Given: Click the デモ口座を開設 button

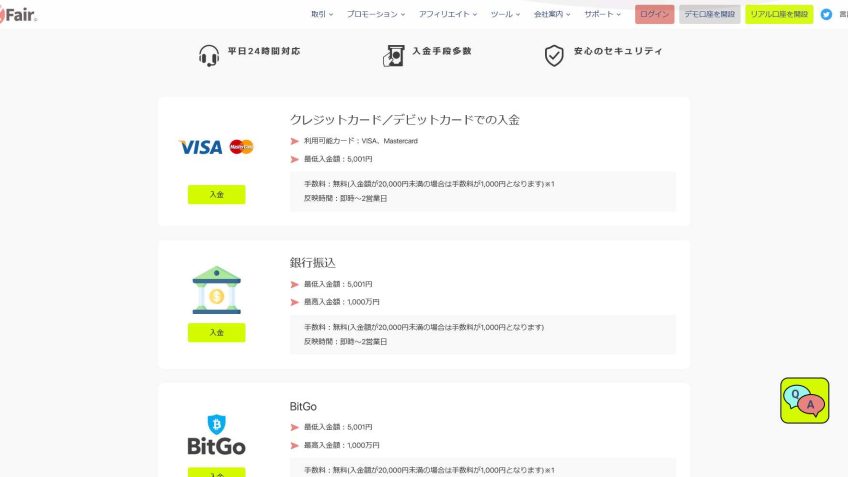Looking at the screenshot, I should point(709,14).
